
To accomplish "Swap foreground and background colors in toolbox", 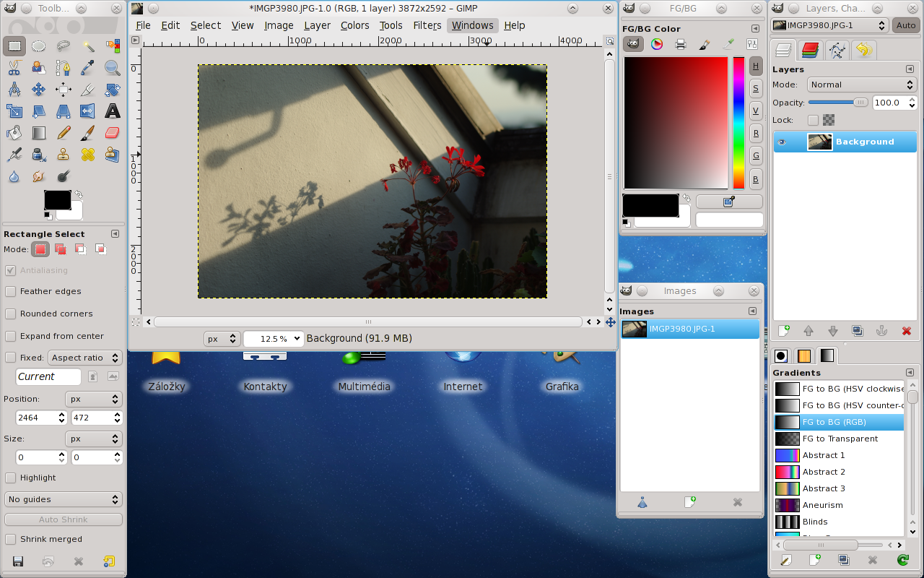I will point(78,194).
